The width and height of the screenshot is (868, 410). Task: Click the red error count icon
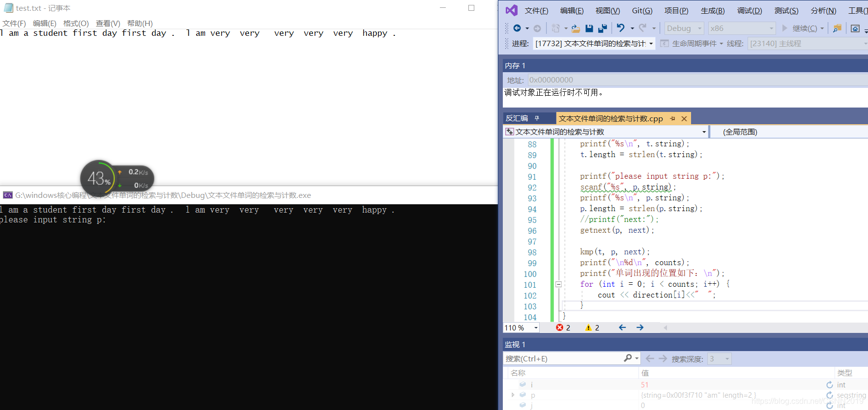point(559,328)
